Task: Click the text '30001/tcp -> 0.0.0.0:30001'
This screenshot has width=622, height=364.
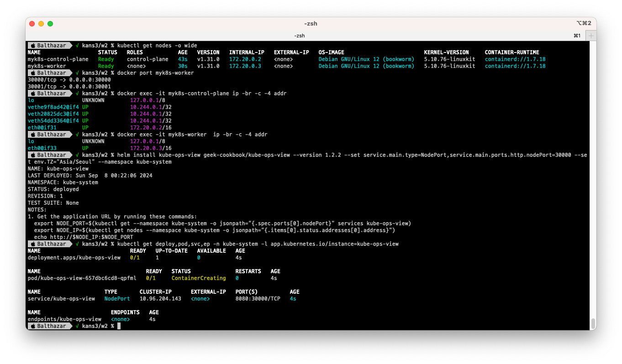Action: click(69, 87)
